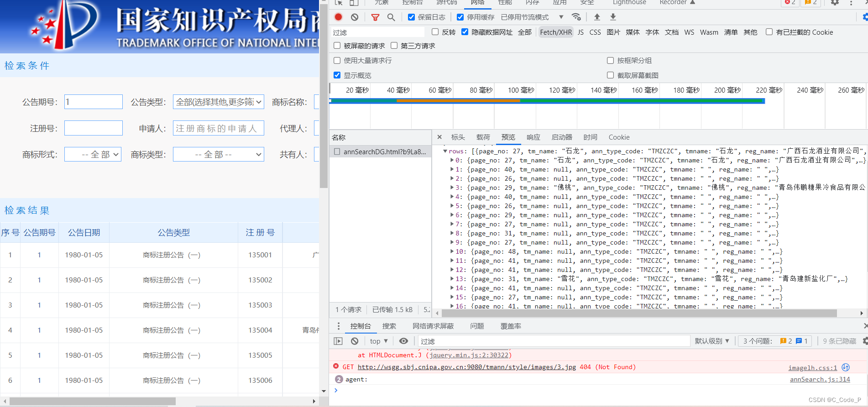Stop recording network log (red record button)
868x407 pixels.
point(338,17)
